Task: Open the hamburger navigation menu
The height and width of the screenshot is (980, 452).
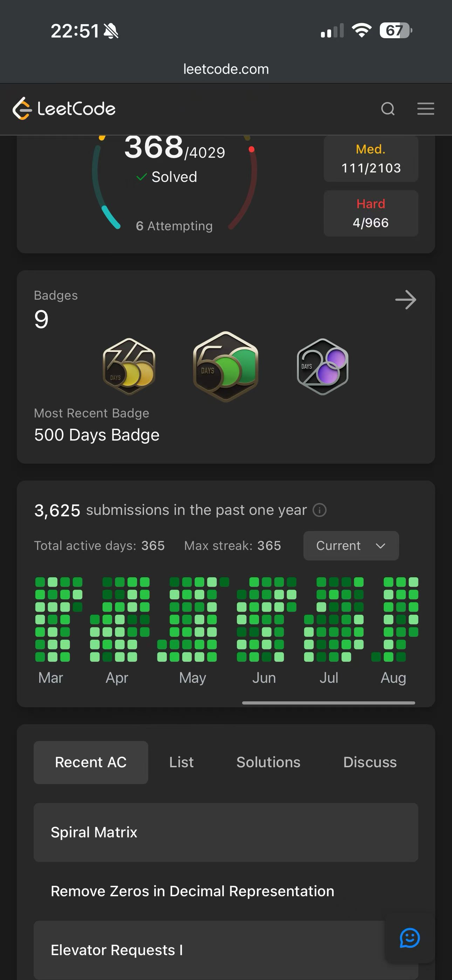Action: click(x=425, y=109)
